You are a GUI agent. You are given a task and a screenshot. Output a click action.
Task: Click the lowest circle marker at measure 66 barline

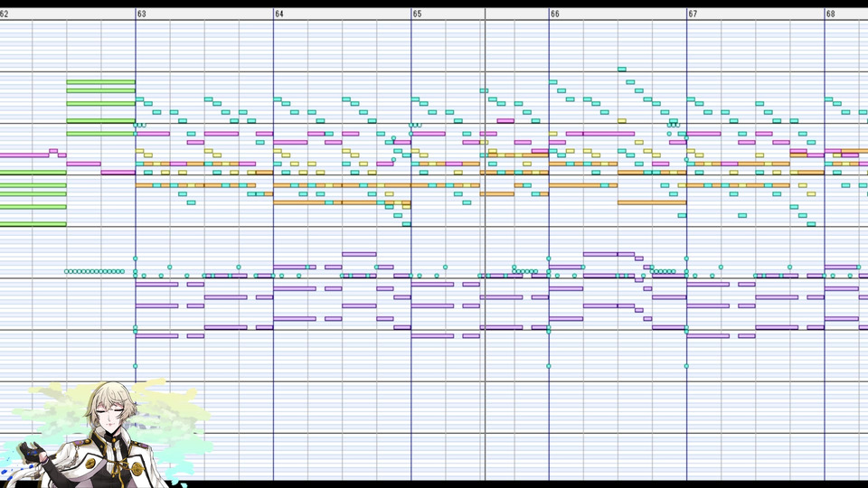click(x=549, y=366)
